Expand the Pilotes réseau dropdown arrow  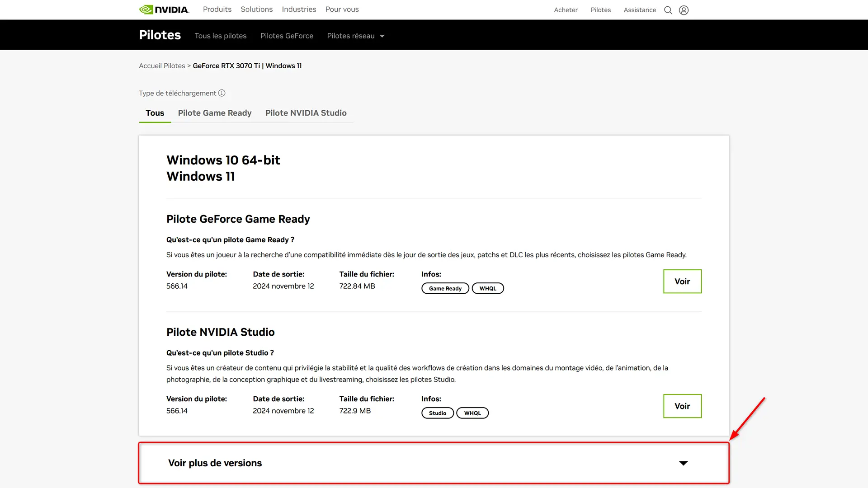tap(382, 36)
